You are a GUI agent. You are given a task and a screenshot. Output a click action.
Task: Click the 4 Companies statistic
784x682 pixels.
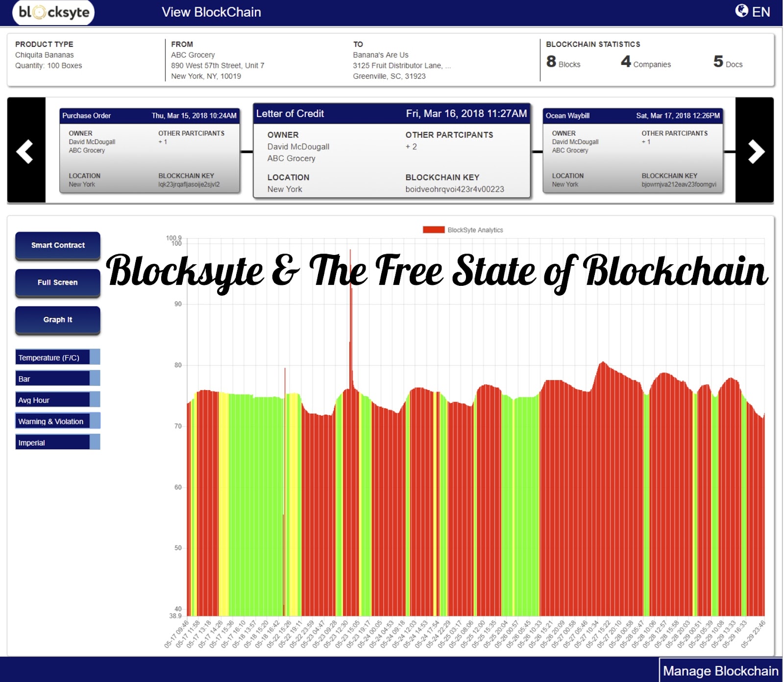tap(646, 62)
